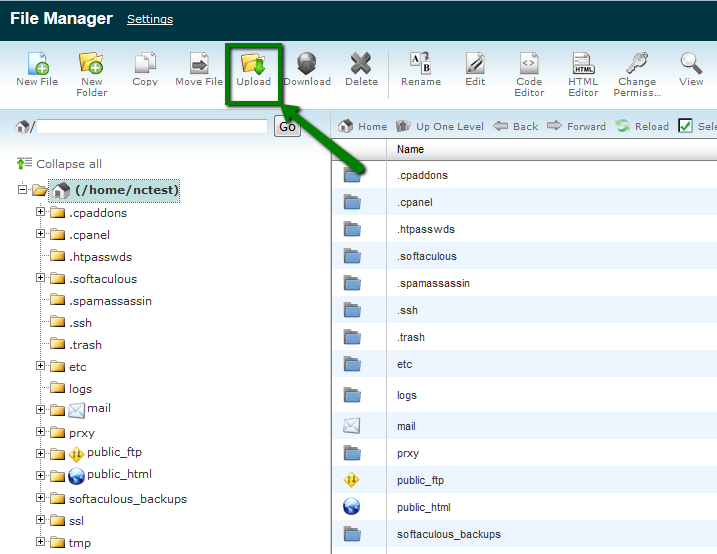Launch the Code Editor
The height and width of the screenshot is (554, 717).
click(x=529, y=63)
